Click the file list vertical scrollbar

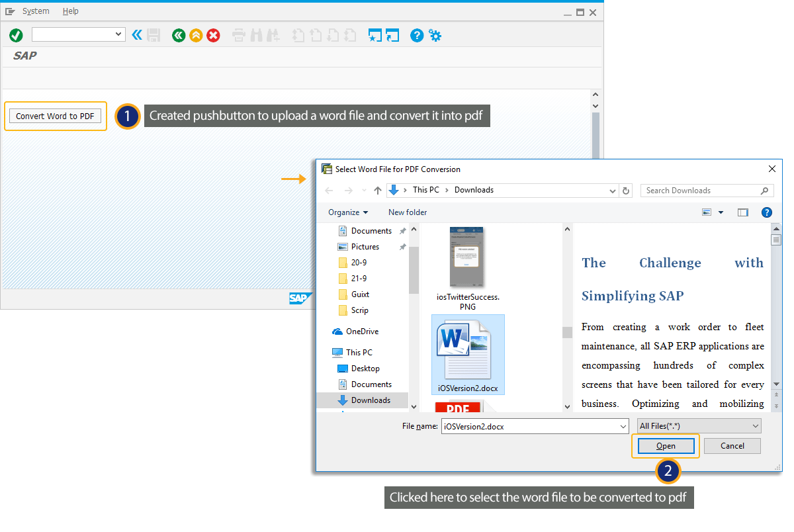tap(567, 318)
